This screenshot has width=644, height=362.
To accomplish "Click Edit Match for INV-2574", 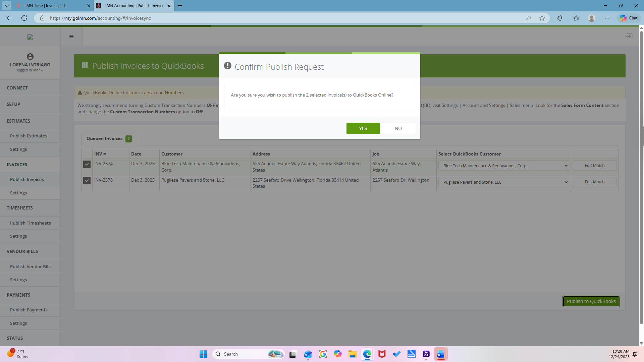I will [x=594, y=166].
